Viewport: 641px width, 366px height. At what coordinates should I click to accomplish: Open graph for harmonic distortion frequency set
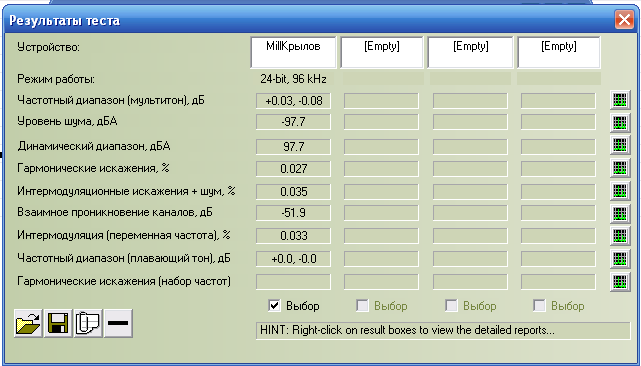[620, 281]
